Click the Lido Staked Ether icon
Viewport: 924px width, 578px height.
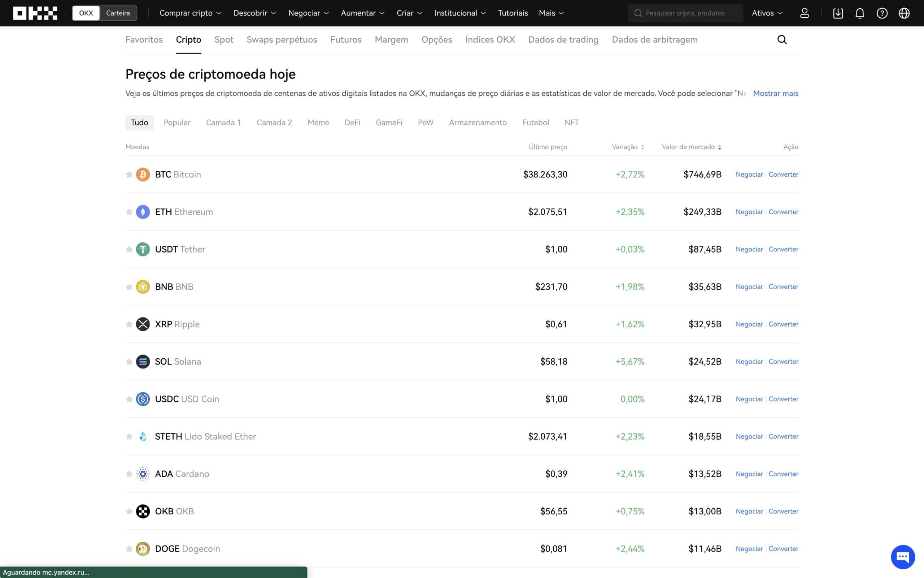click(x=143, y=436)
